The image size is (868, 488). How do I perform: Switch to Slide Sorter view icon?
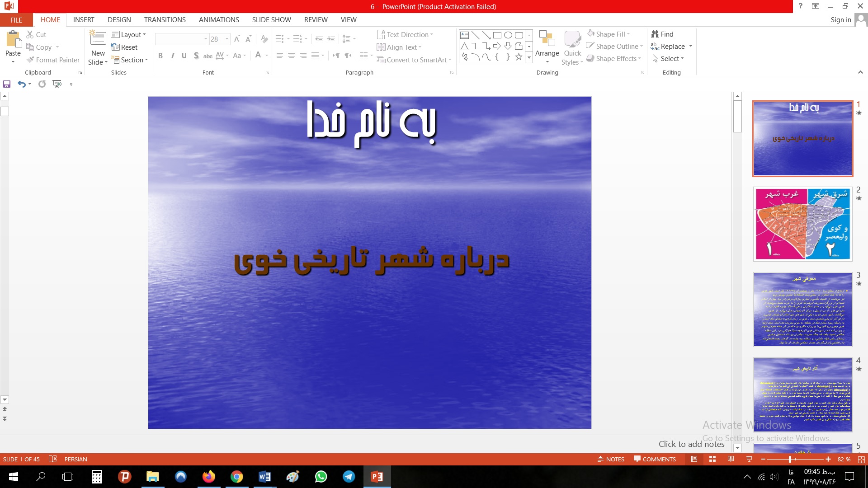tap(712, 459)
